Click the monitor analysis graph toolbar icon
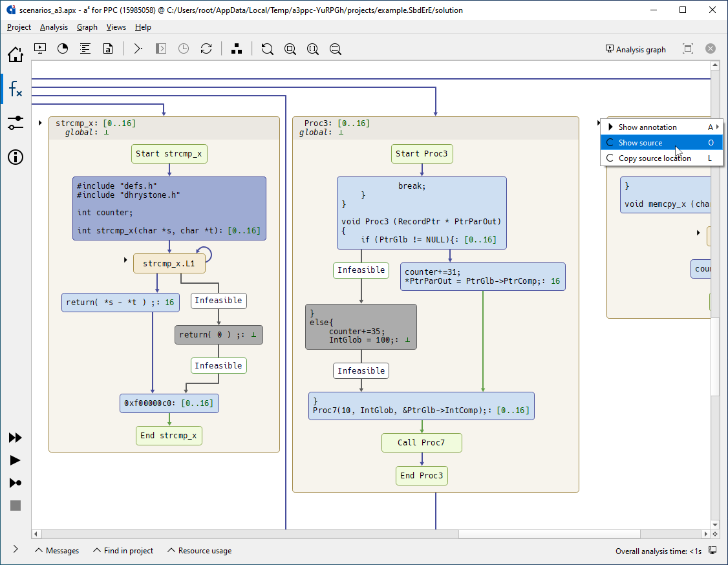This screenshot has height=565, width=728. pyautogui.click(x=40, y=48)
